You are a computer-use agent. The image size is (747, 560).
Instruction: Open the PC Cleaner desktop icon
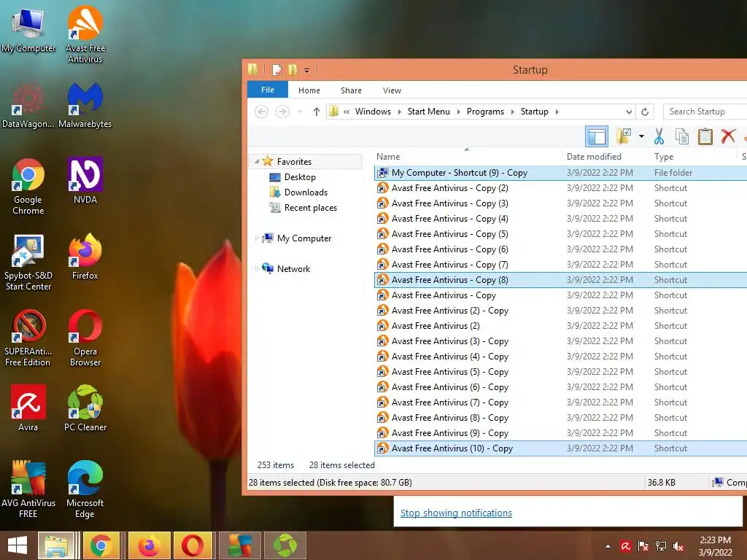85,408
